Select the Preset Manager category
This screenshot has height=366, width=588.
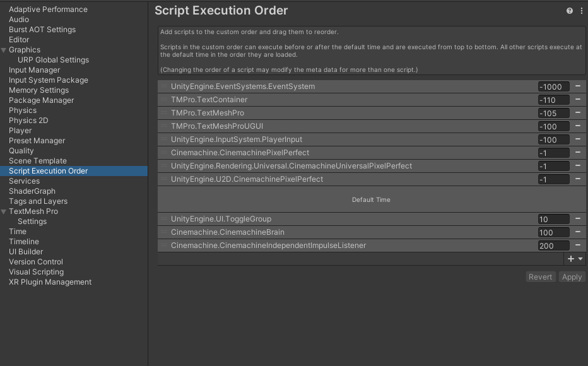37,141
